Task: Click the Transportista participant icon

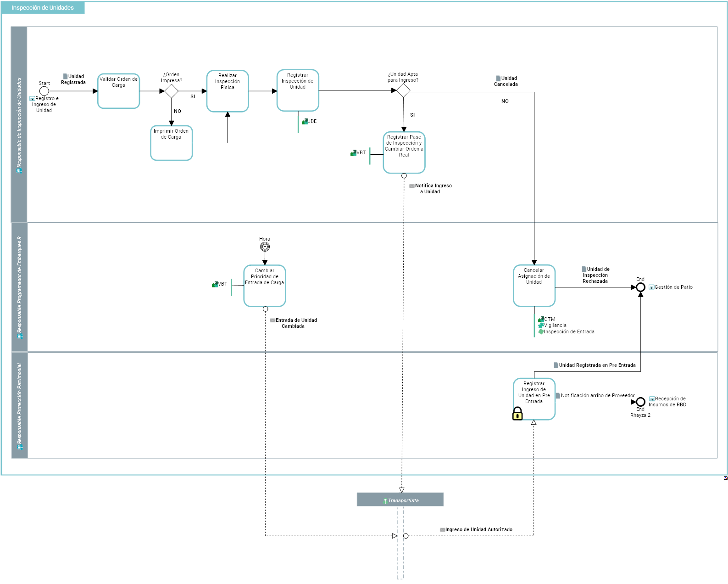Action: coord(385,501)
